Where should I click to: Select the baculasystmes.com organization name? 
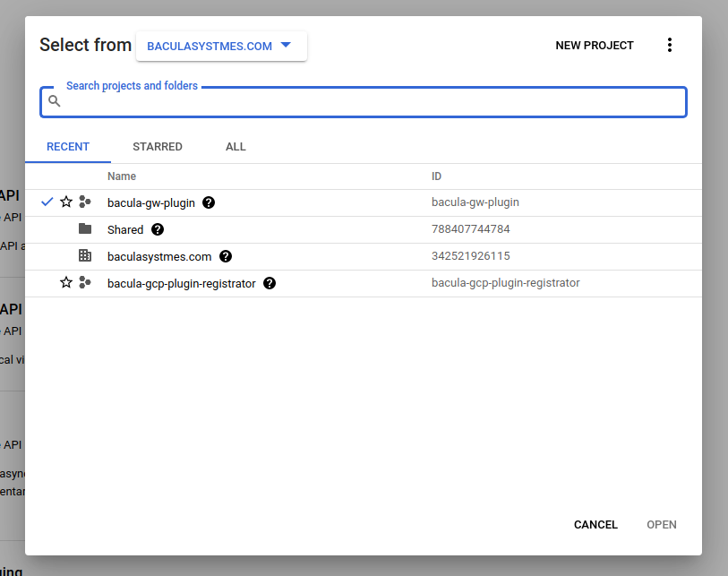pos(159,257)
